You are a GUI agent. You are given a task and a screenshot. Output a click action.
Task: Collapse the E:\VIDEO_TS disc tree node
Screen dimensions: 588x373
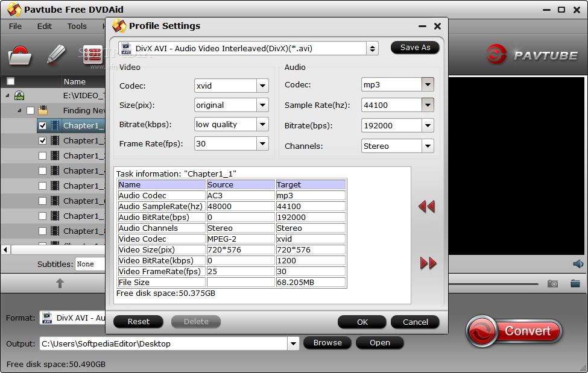pyautogui.click(x=7, y=96)
